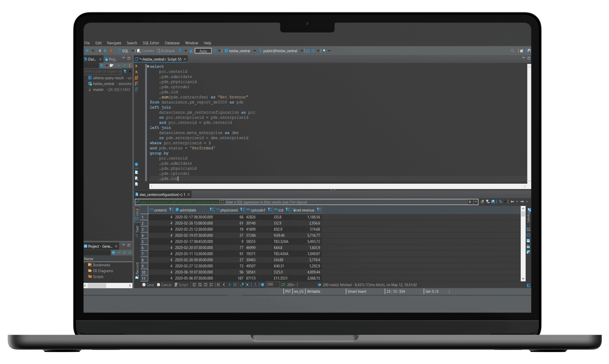This screenshot has height=364, width=609.
Task: Open the SQL Editor menu
Action: [x=151, y=43]
